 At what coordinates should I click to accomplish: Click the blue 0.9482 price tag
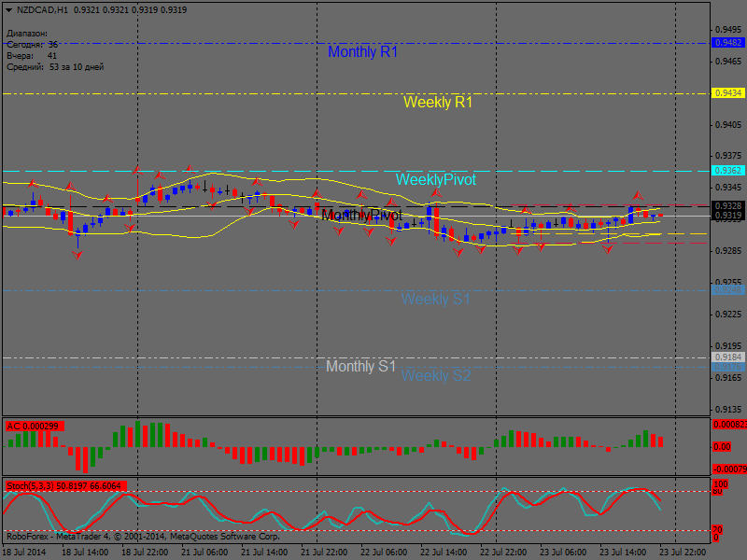pyautogui.click(x=727, y=43)
